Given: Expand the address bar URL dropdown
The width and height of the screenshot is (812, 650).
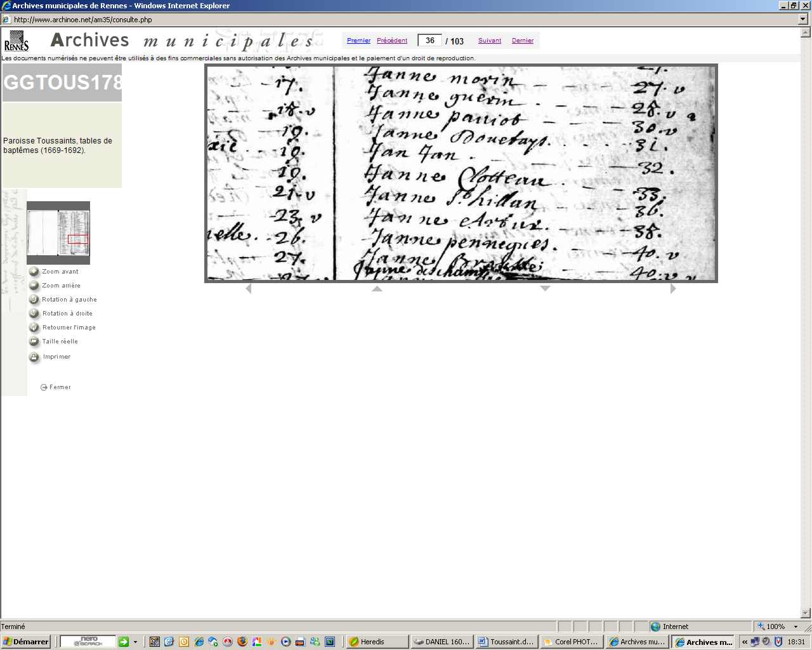Looking at the screenshot, I should [803, 20].
